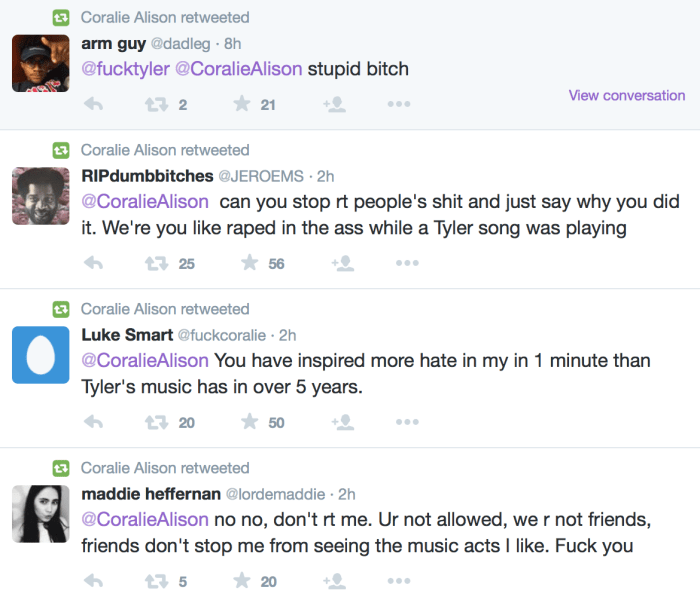Open the @fucktyler mention link
The height and width of the screenshot is (606, 700).
click(128, 70)
